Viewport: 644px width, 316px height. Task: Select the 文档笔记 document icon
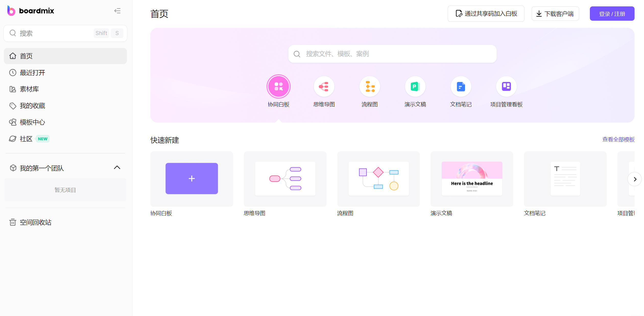click(x=461, y=87)
